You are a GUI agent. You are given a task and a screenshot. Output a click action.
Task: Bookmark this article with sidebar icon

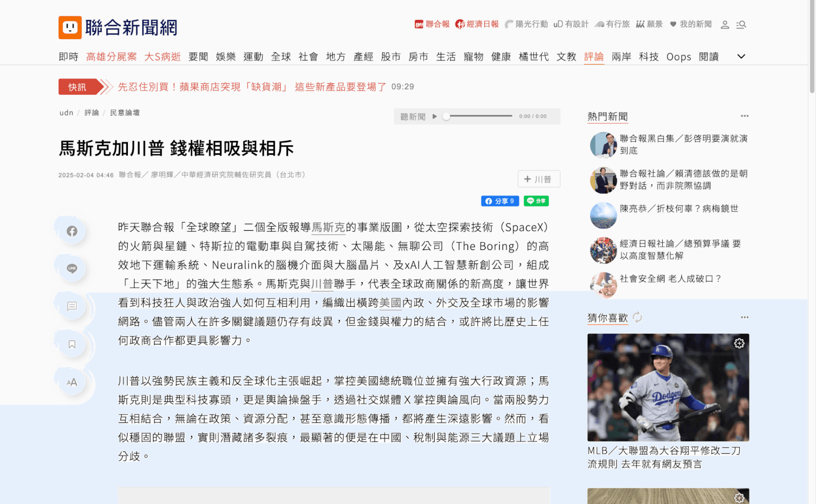tap(72, 344)
